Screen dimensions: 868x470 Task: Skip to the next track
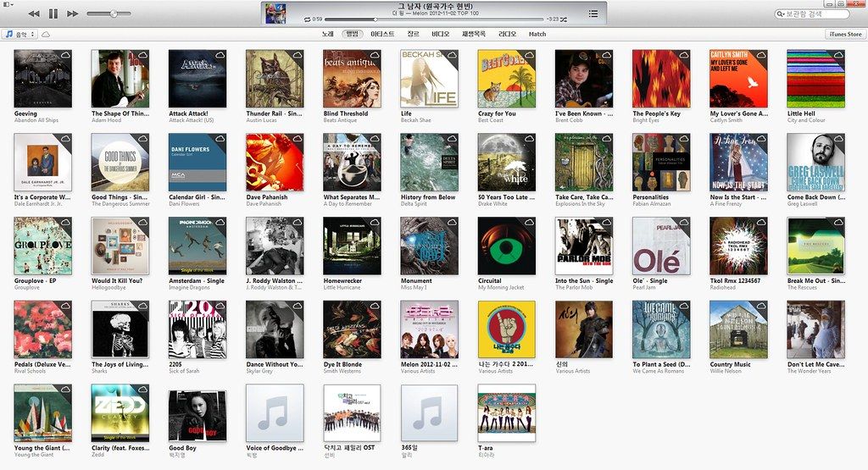[x=73, y=14]
